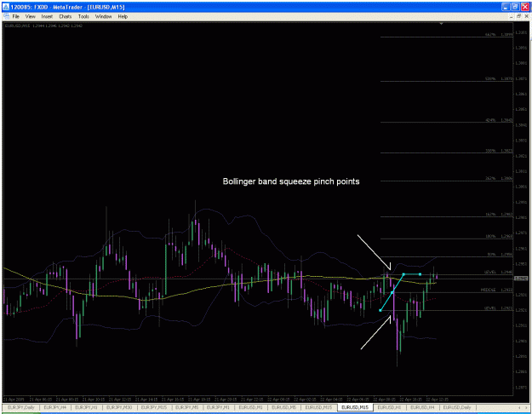Click the EURUSD,M15 chart info text at top-left

[x=43, y=26]
